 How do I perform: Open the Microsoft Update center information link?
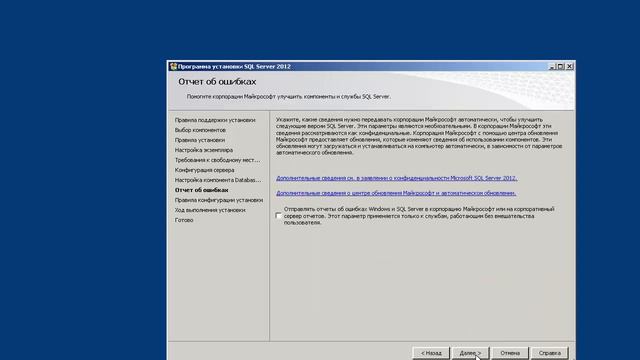396,193
